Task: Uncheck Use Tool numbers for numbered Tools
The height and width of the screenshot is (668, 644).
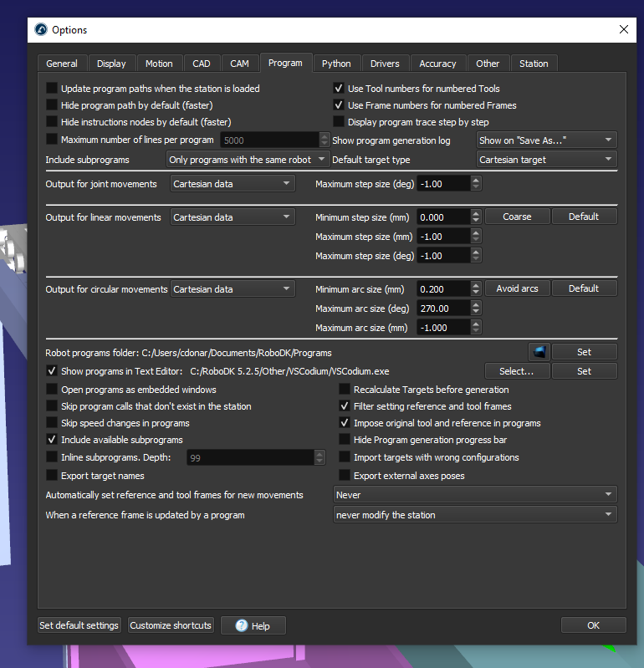Action: coord(339,89)
